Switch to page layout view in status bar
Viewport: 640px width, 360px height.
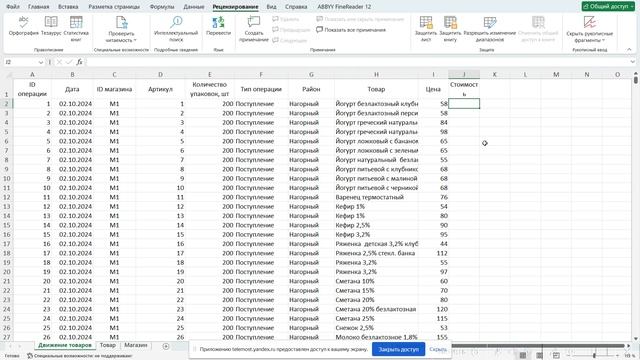pyautogui.click(x=539, y=356)
